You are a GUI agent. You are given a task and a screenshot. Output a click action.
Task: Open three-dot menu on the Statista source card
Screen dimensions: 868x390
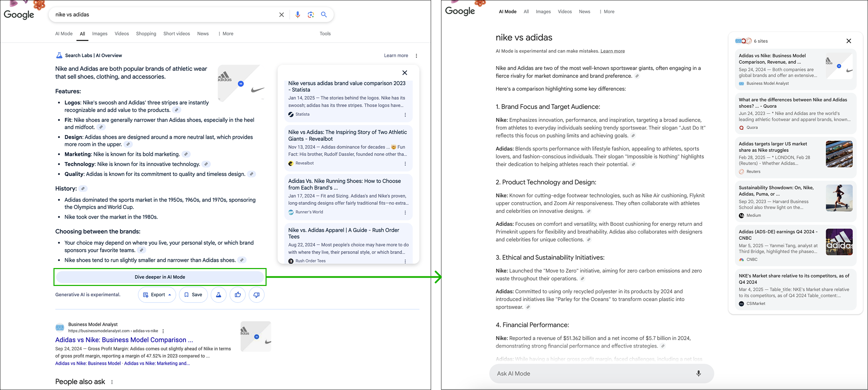(x=405, y=115)
